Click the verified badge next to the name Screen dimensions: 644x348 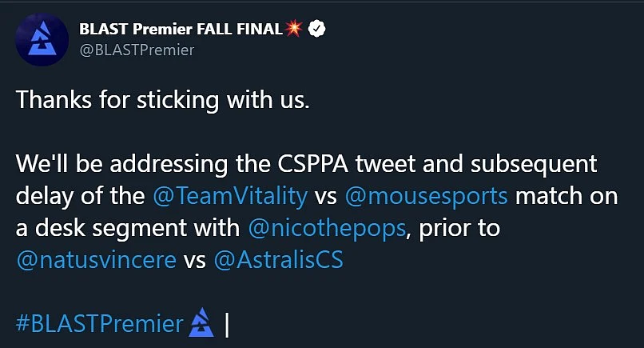coord(316,29)
